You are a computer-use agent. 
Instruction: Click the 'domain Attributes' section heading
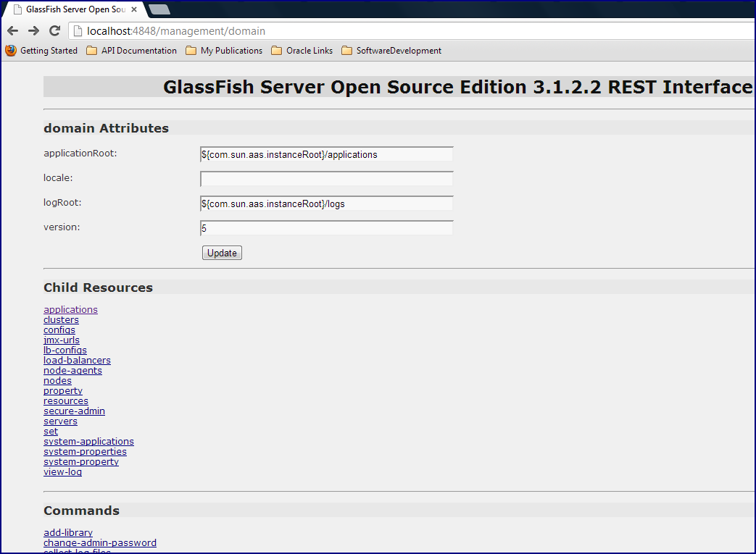pyautogui.click(x=106, y=128)
